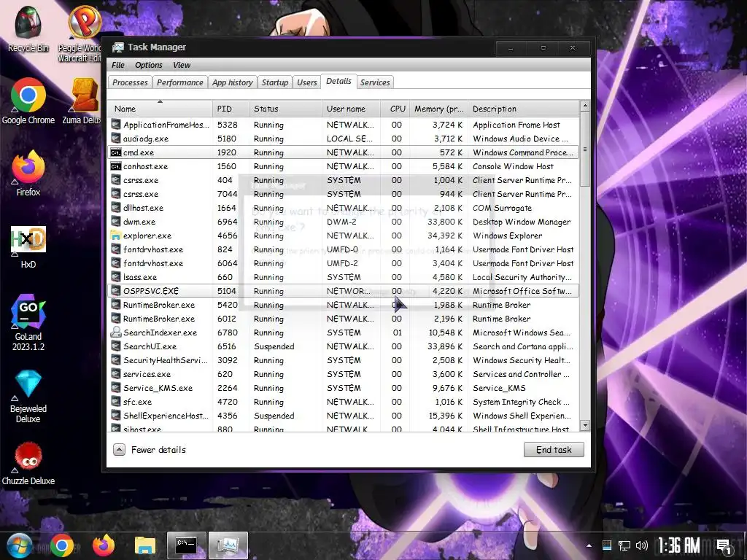Open the View menu

click(182, 65)
